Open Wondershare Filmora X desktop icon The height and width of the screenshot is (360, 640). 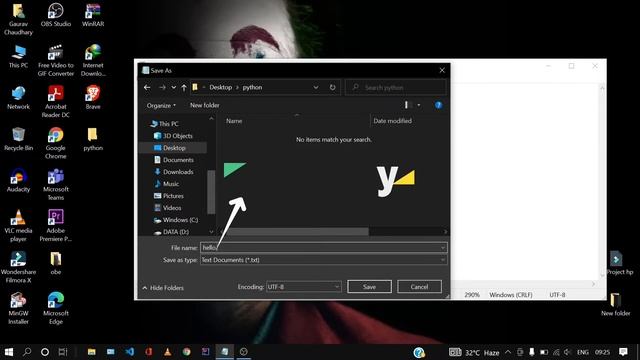(x=18, y=267)
